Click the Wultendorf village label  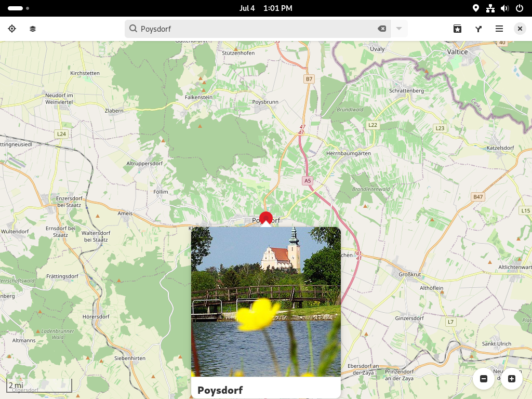coord(15,232)
